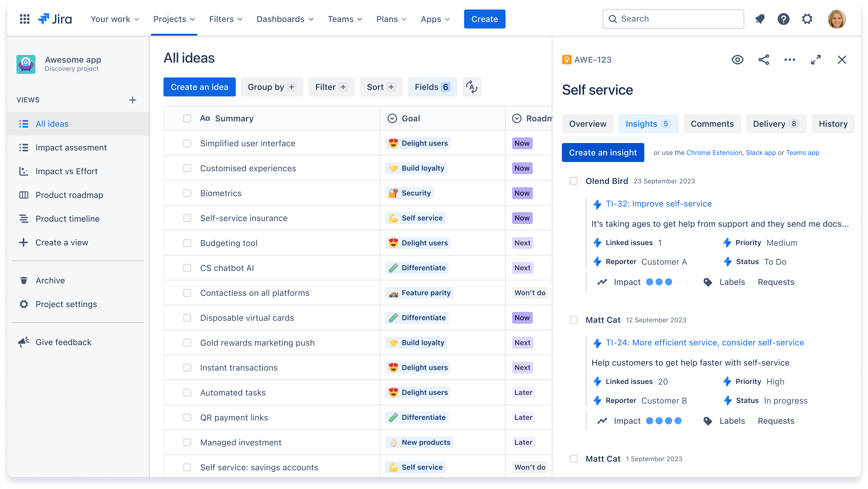The image size is (868, 489).
Task: Click the search input field in top navigation
Action: [x=673, y=18]
